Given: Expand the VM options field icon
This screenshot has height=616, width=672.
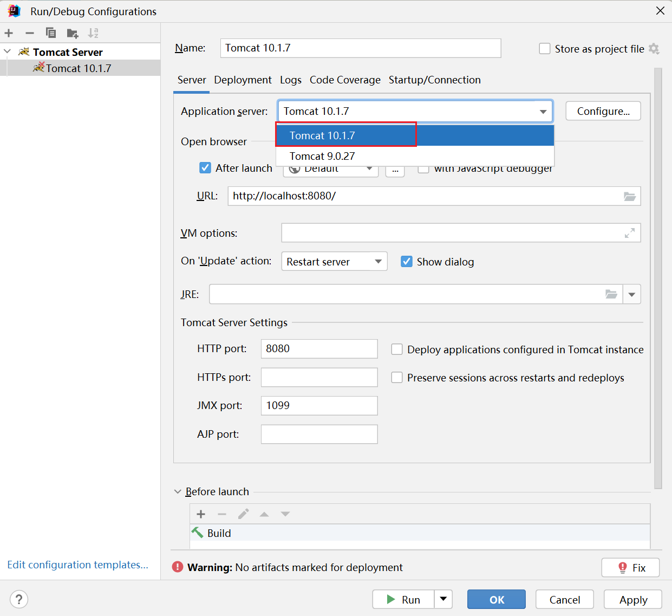Looking at the screenshot, I should tap(630, 233).
